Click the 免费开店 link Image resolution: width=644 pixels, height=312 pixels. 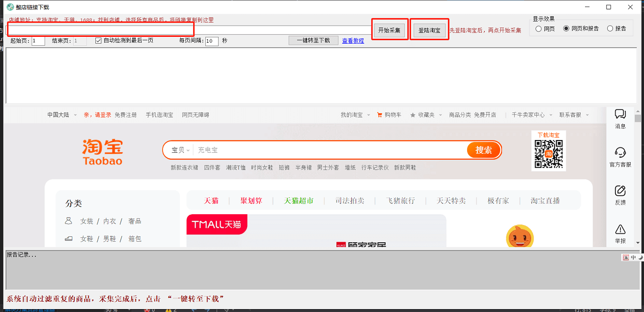485,114
